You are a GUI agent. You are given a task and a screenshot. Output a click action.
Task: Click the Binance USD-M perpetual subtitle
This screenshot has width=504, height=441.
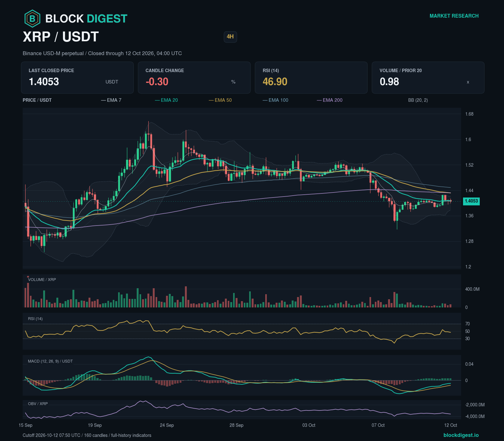pyautogui.click(x=102, y=53)
